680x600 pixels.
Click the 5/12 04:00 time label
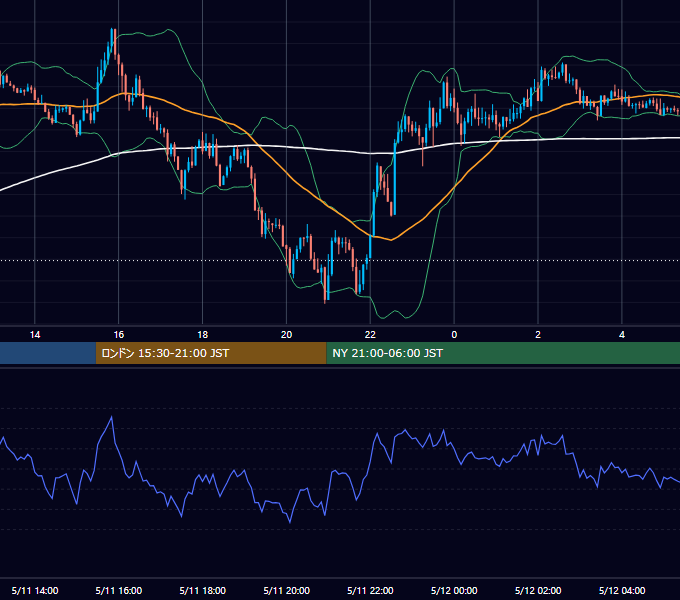coord(622,590)
